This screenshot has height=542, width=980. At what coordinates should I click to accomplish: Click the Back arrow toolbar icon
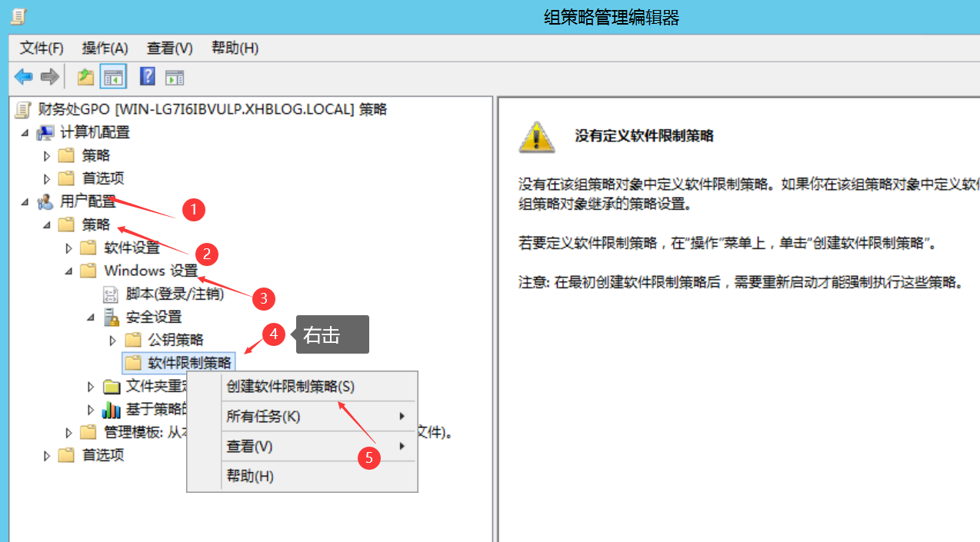(x=24, y=77)
